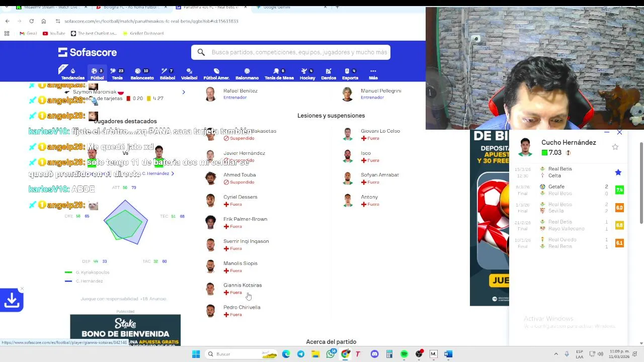Click the Fútbol Amer. icon
The height and width of the screenshot is (362, 644).
216,71
